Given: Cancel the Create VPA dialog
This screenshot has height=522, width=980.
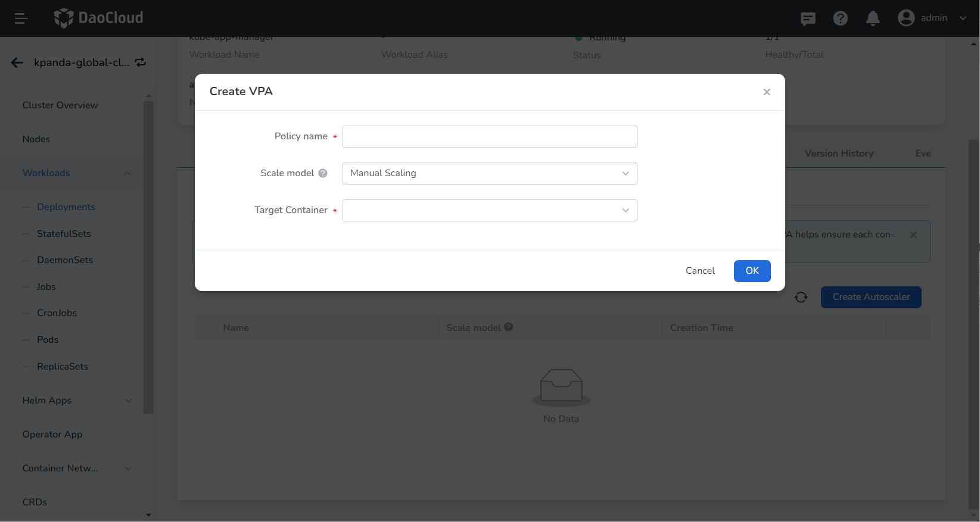Looking at the screenshot, I should click(700, 271).
